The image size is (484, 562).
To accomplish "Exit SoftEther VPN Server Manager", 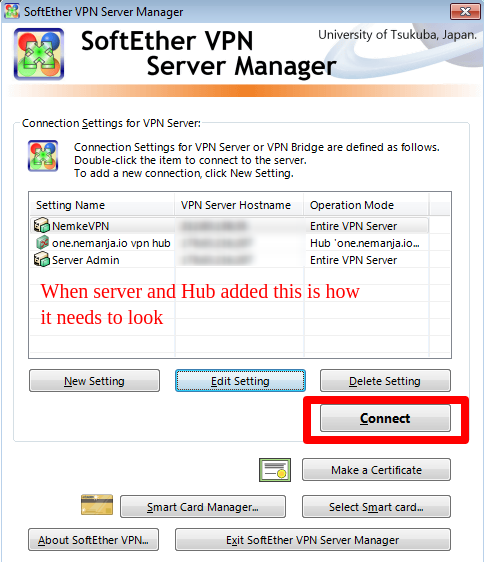I will pos(313,540).
